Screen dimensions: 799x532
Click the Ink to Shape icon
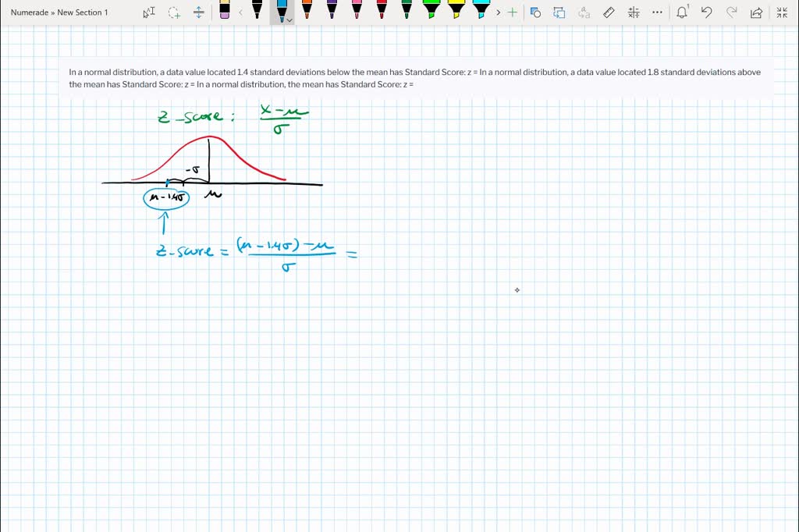pos(559,12)
